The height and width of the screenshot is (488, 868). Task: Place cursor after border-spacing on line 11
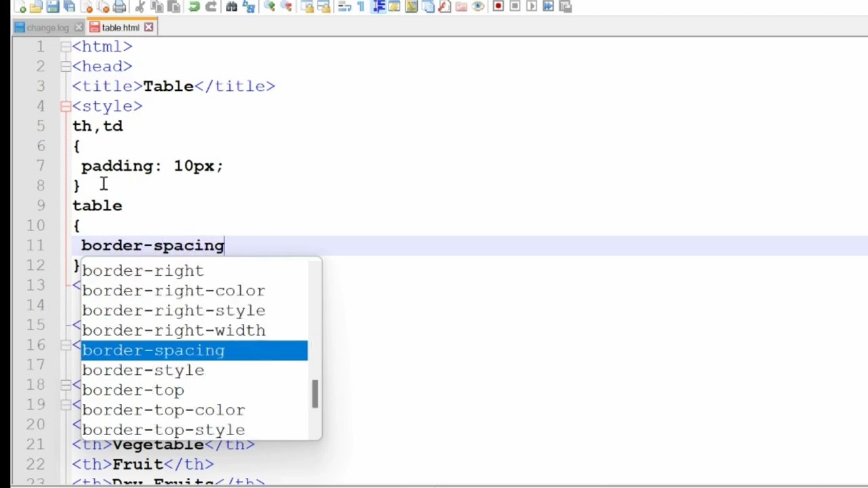click(224, 245)
